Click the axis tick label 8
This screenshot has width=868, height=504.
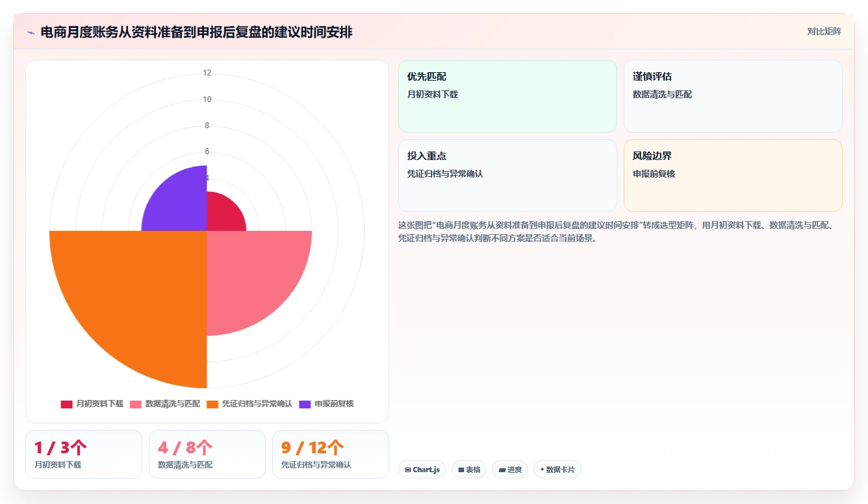(207, 126)
